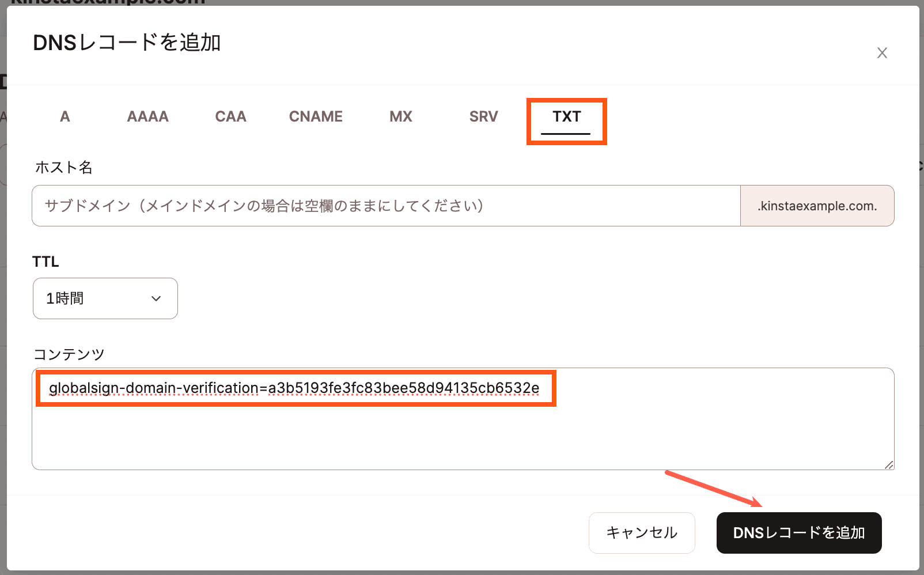Switch to the SRV record tab
This screenshot has height=575, width=924.
483,116
